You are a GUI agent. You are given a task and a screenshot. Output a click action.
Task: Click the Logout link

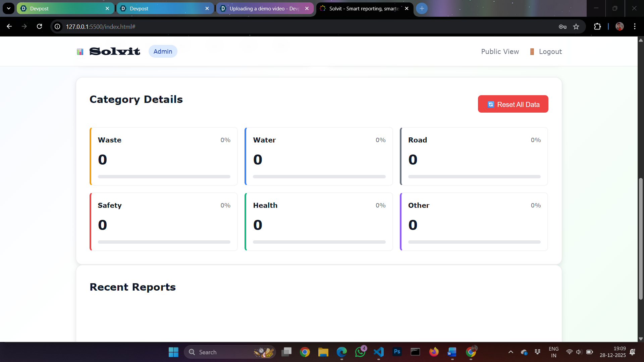click(x=546, y=52)
